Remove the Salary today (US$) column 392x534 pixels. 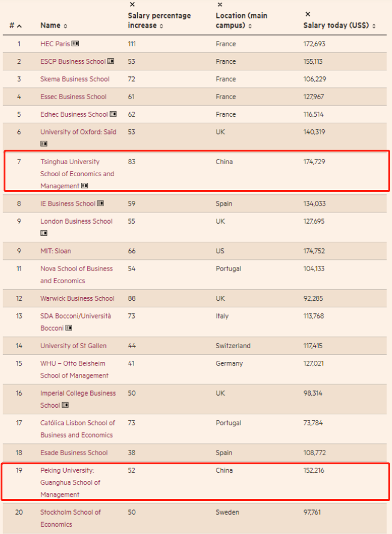[308, 14]
